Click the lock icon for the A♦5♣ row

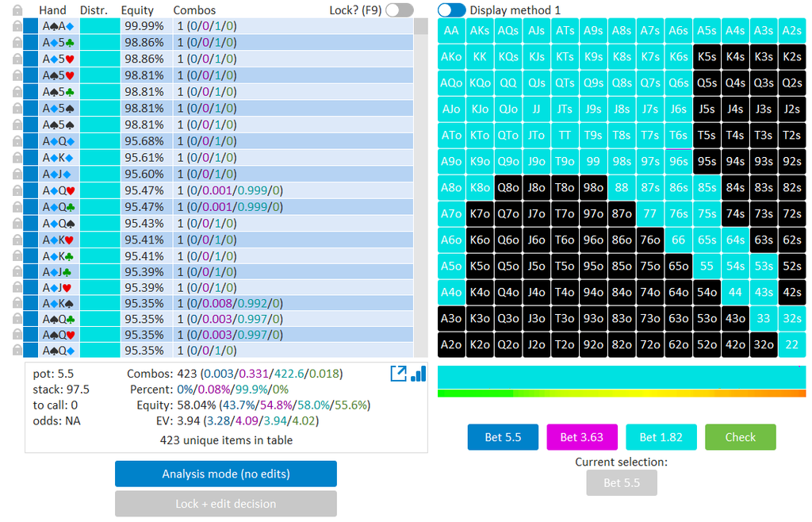[x=17, y=43]
